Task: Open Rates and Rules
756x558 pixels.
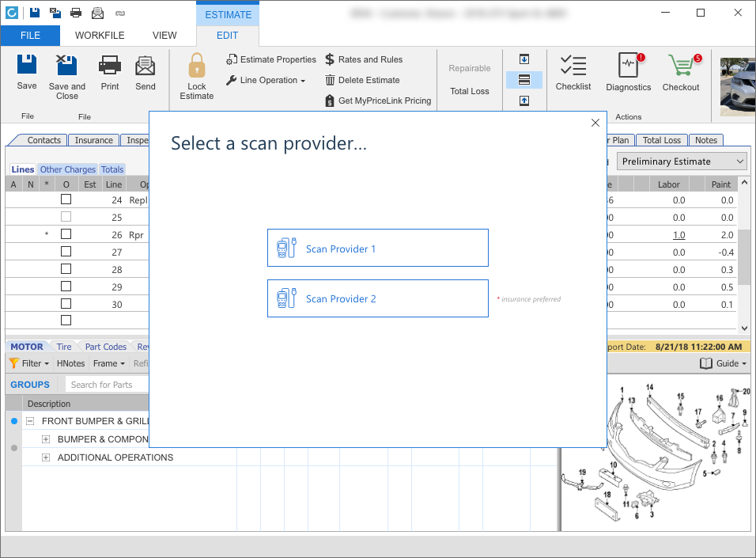Action: [x=364, y=59]
